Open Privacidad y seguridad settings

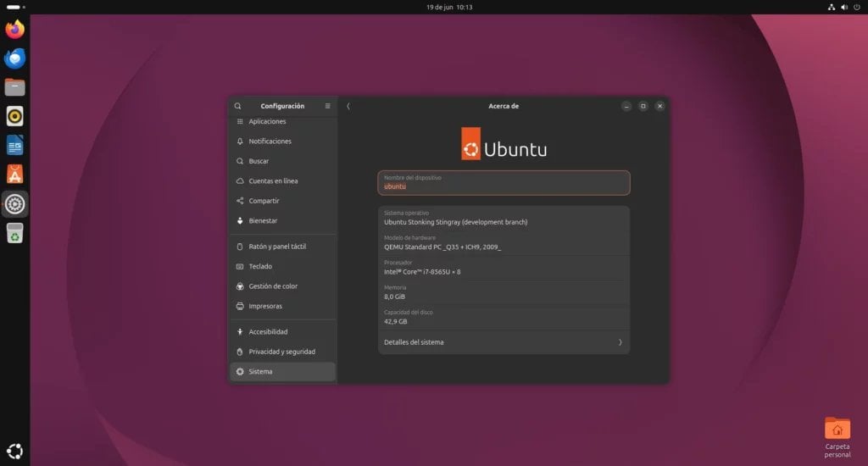(282, 352)
